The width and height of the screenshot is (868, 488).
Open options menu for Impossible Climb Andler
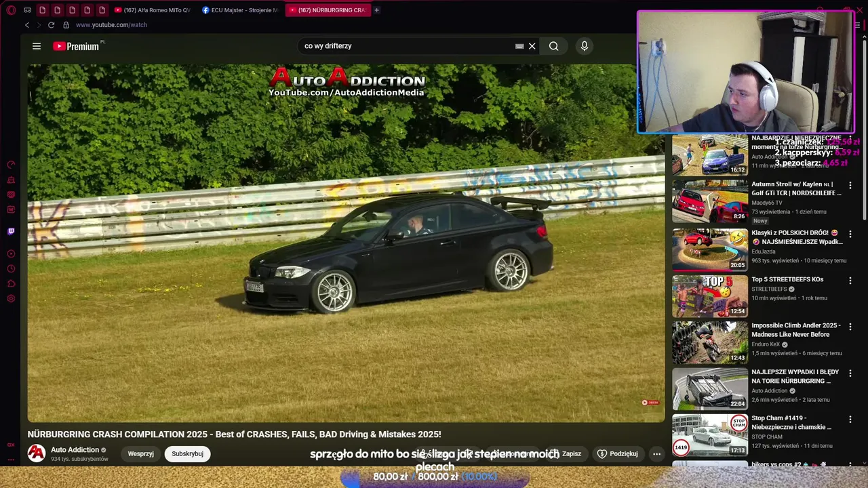(x=850, y=327)
